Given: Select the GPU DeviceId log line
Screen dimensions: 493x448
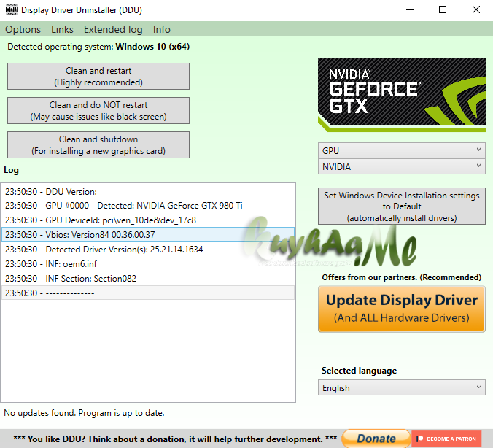Looking at the screenshot, I should pos(148,220).
